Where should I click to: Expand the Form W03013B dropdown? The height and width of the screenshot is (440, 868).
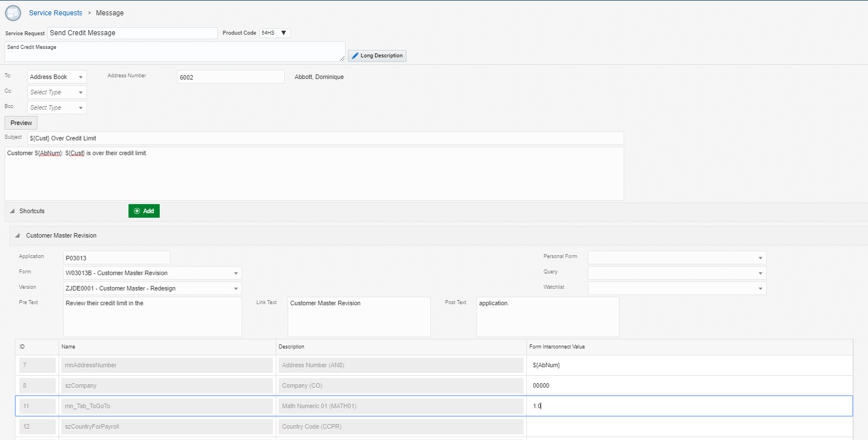(x=235, y=273)
